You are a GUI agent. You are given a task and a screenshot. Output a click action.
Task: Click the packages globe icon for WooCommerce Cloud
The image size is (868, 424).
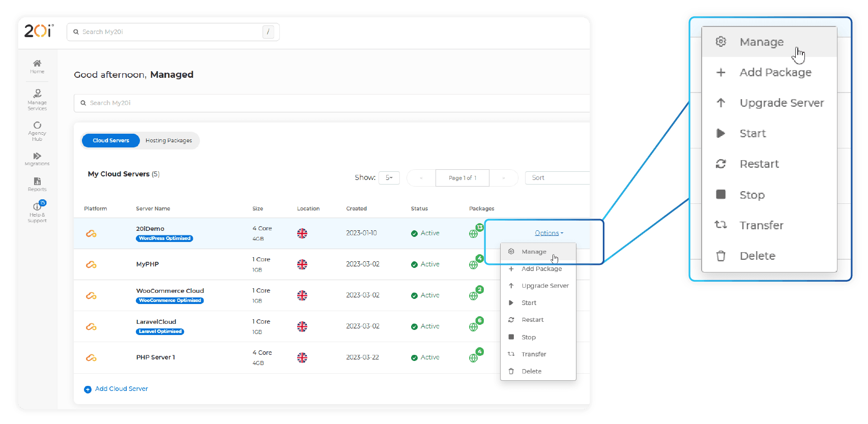(x=473, y=296)
